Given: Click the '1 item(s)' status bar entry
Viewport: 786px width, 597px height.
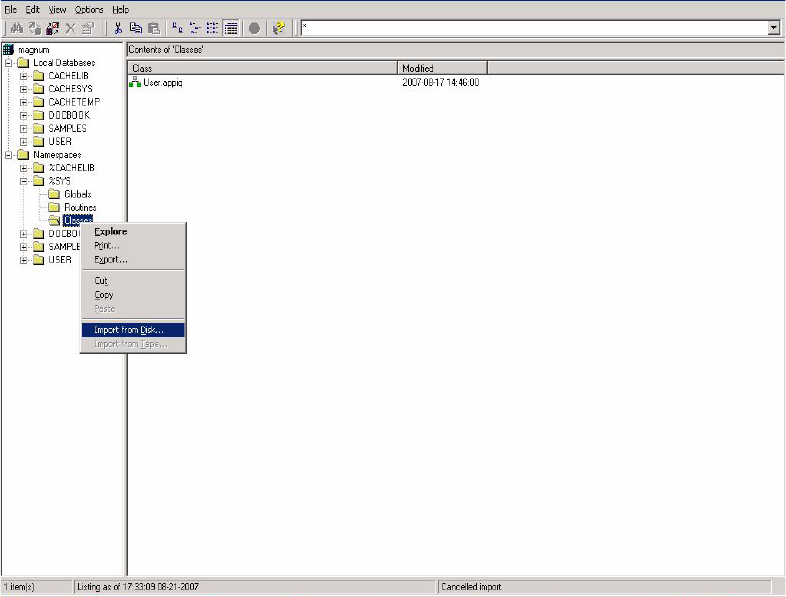Looking at the screenshot, I should [19, 586].
